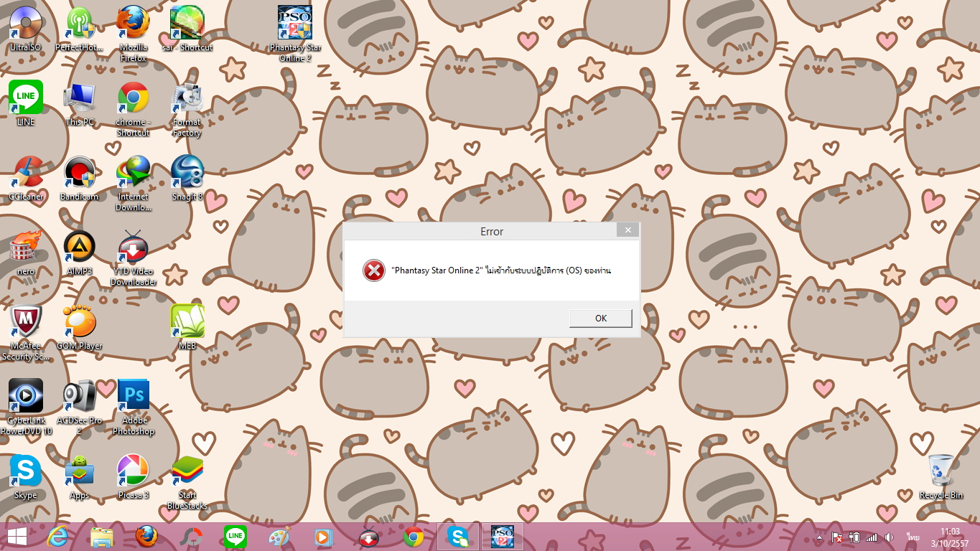Viewport: 980px width, 551px height.
Task: Open the Windows Start button
Action: tap(17, 537)
